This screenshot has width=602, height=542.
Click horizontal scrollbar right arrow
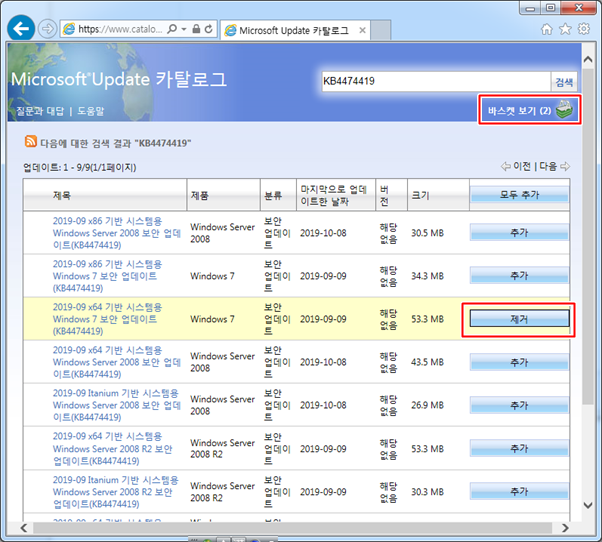click(x=565, y=528)
